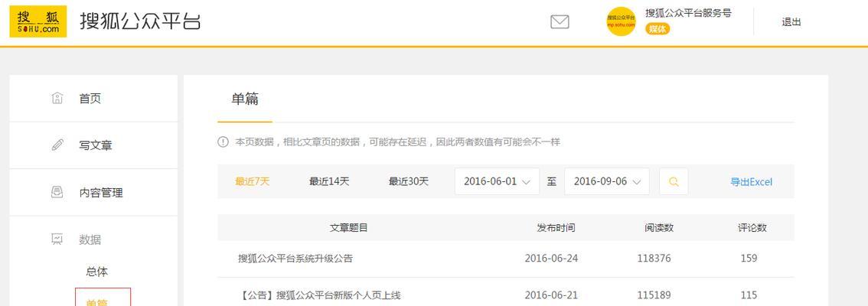Screen dimensions: 868x306
Task: Open the mail envelope icon
Action: (x=560, y=22)
